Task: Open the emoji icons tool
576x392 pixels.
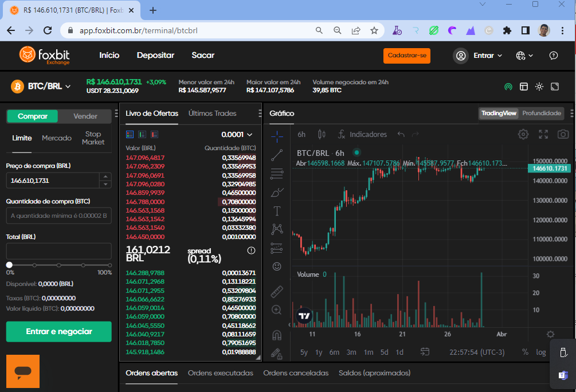Action: (x=277, y=266)
